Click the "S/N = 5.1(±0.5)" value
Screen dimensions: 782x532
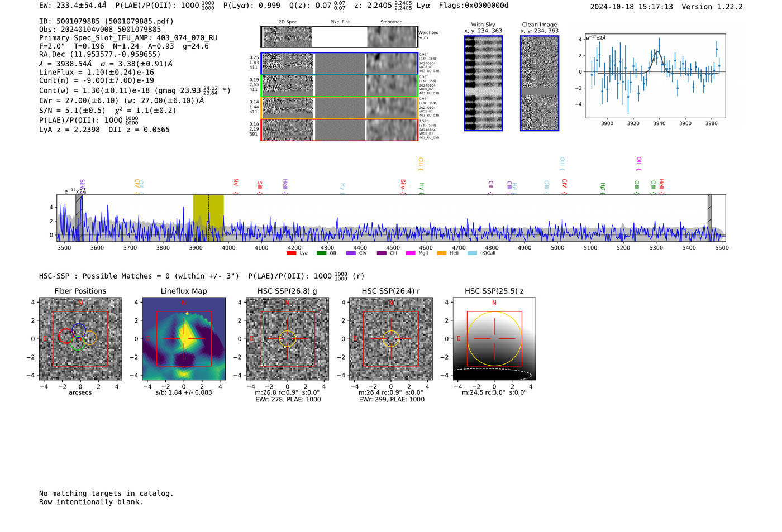[72, 110]
